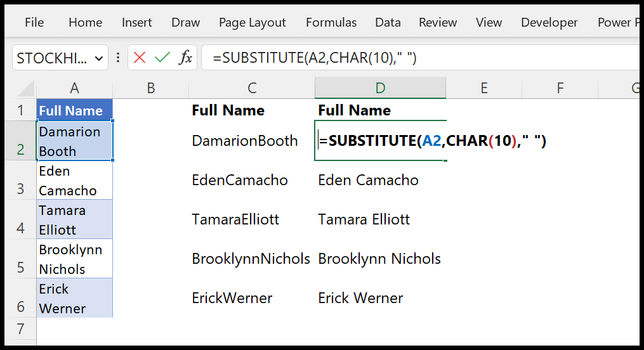Viewport: 644px width, 350px height.
Task: Open Insert Function dialog via fx icon
Action: [x=185, y=58]
